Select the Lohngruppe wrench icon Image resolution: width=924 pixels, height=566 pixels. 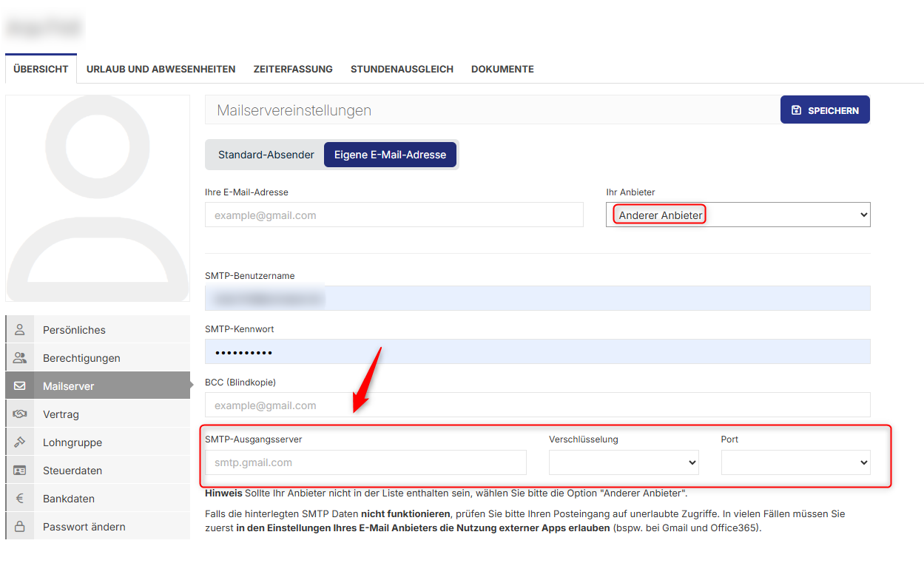pos(19,441)
